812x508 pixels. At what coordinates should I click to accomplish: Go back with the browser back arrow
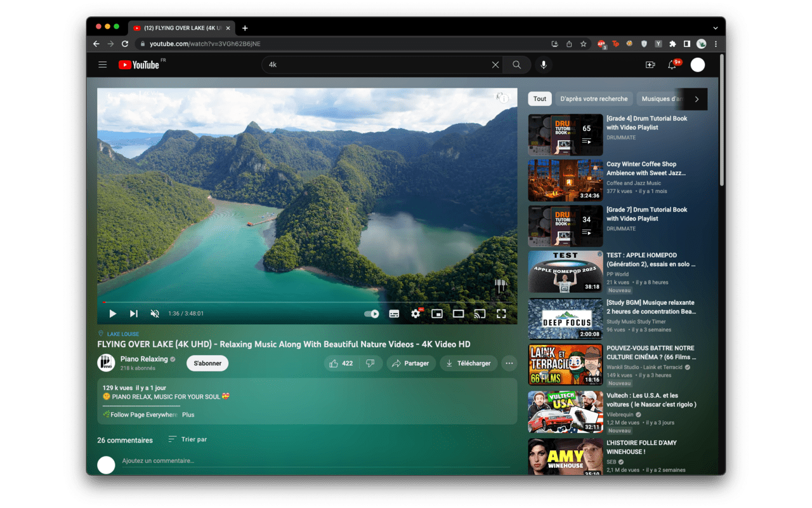(x=96, y=44)
